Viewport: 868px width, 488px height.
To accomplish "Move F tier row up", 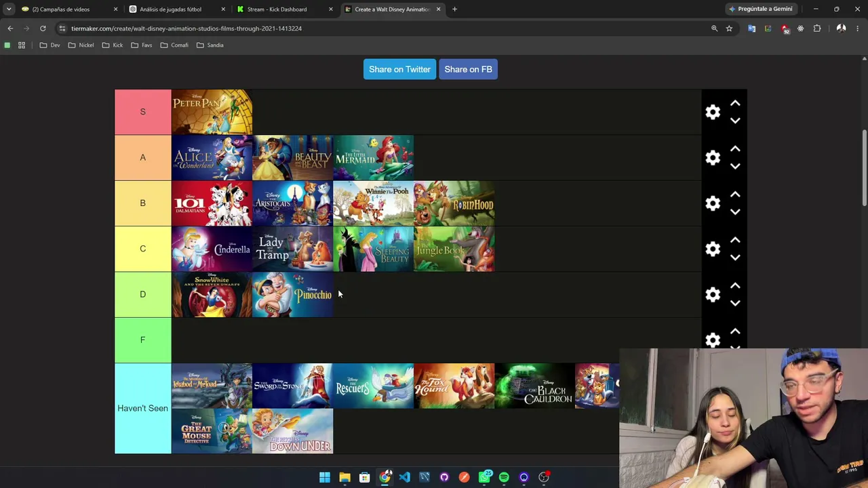I will (735, 331).
